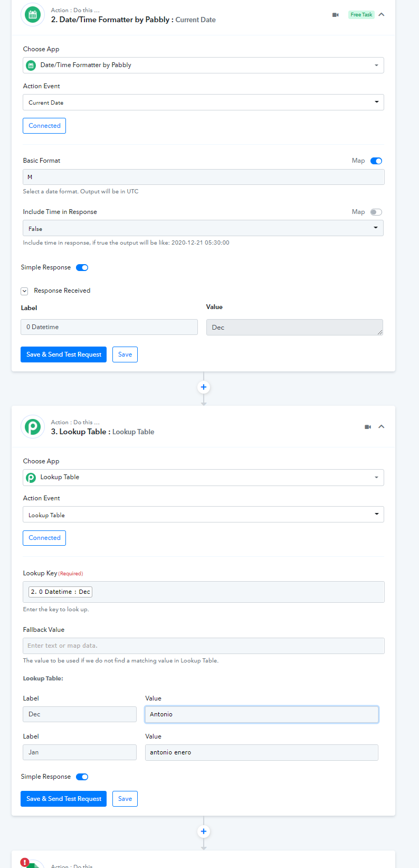The height and width of the screenshot is (868, 419).
Task: Open Action Event dropdown showing Current Date
Action: point(203,102)
